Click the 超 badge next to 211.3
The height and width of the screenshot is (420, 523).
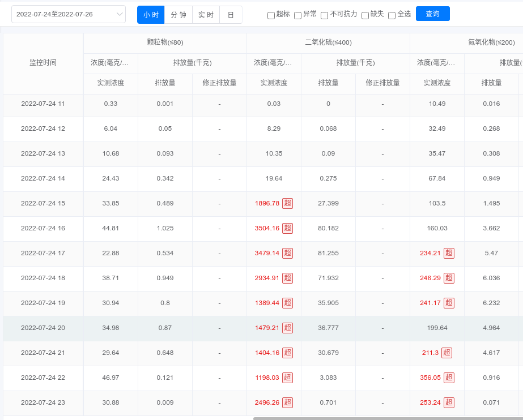click(x=447, y=353)
